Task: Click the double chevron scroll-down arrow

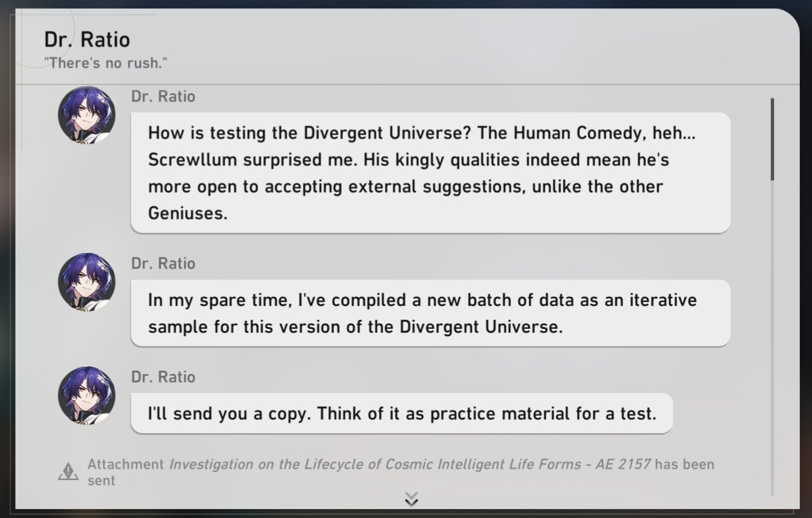Action: pyautogui.click(x=411, y=498)
